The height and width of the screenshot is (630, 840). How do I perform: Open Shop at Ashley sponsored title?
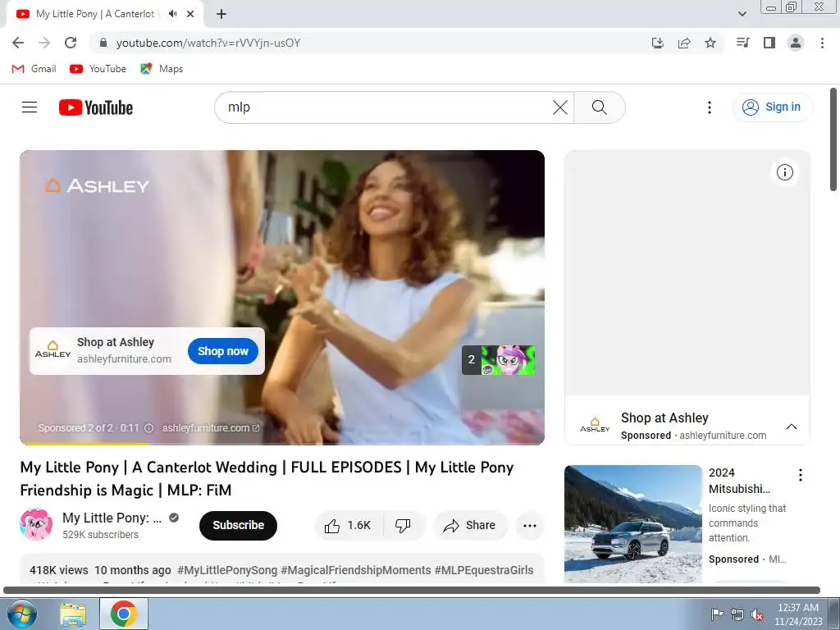pyautogui.click(x=664, y=418)
